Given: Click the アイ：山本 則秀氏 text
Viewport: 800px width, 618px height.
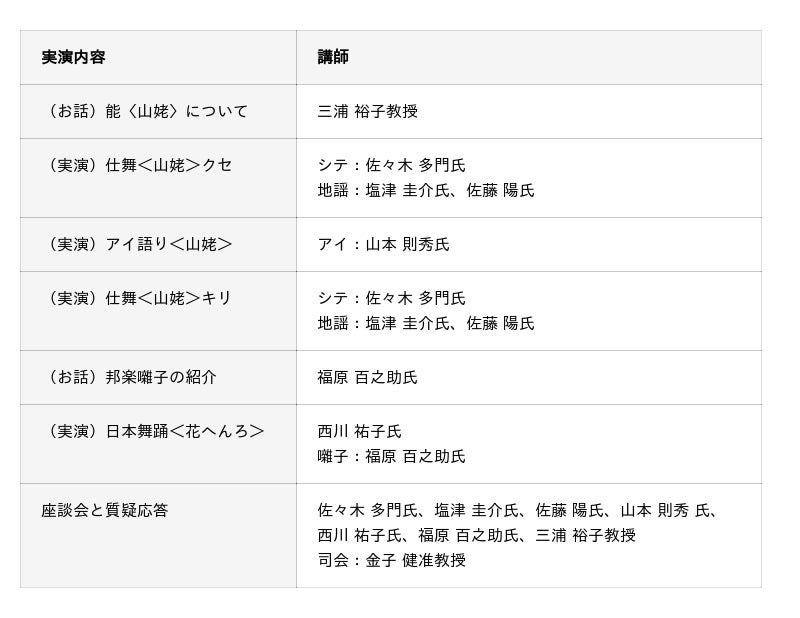Looking at the screenshot, I should pos(383,245).
